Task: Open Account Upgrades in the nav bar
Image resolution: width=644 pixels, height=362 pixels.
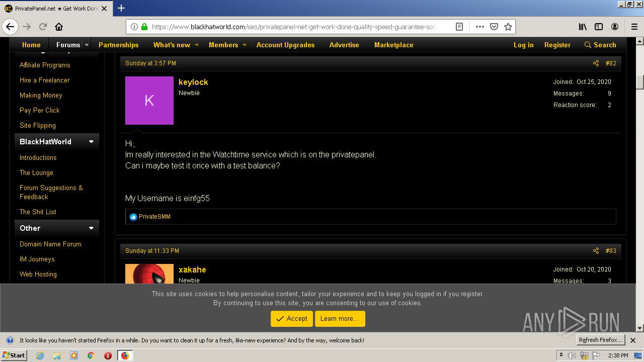Action: point(285,45)
